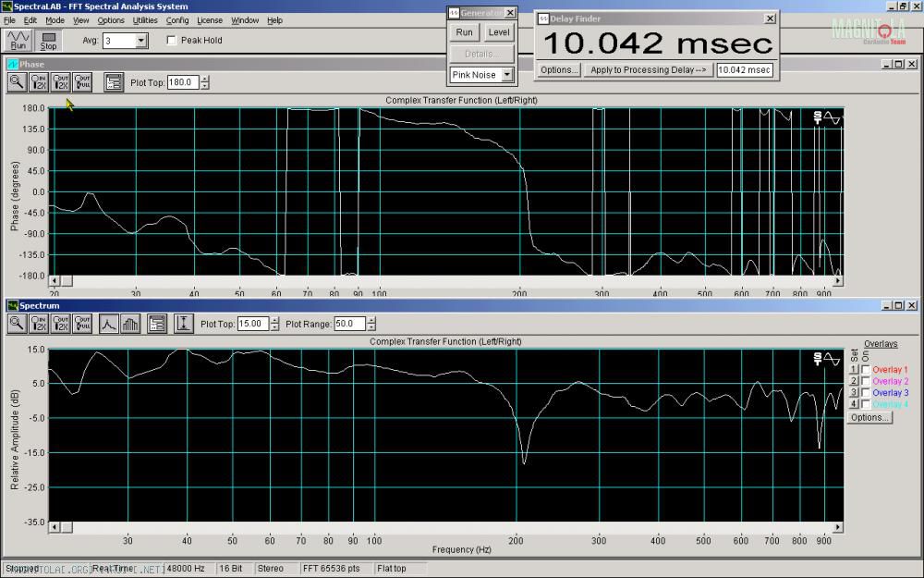
Task: Decrease Plot Range value in Spectrum window
Action: (371, 327)
